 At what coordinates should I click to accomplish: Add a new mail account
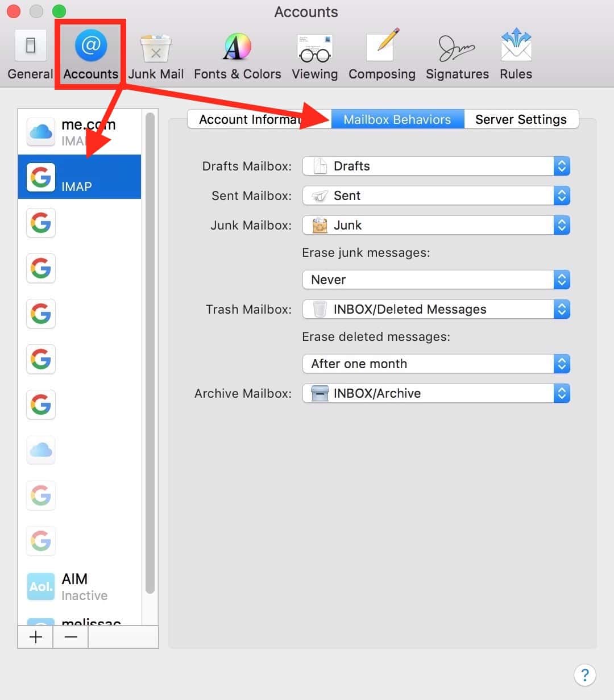35,637
